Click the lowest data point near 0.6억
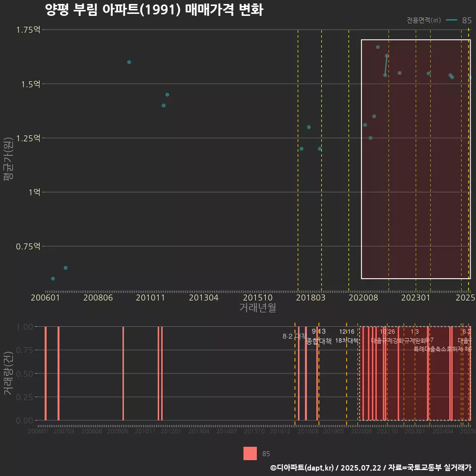 [53, 279]
